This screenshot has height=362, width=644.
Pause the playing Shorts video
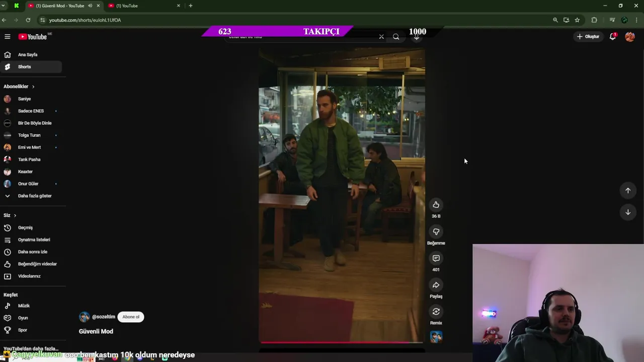[x=342, y=195]
